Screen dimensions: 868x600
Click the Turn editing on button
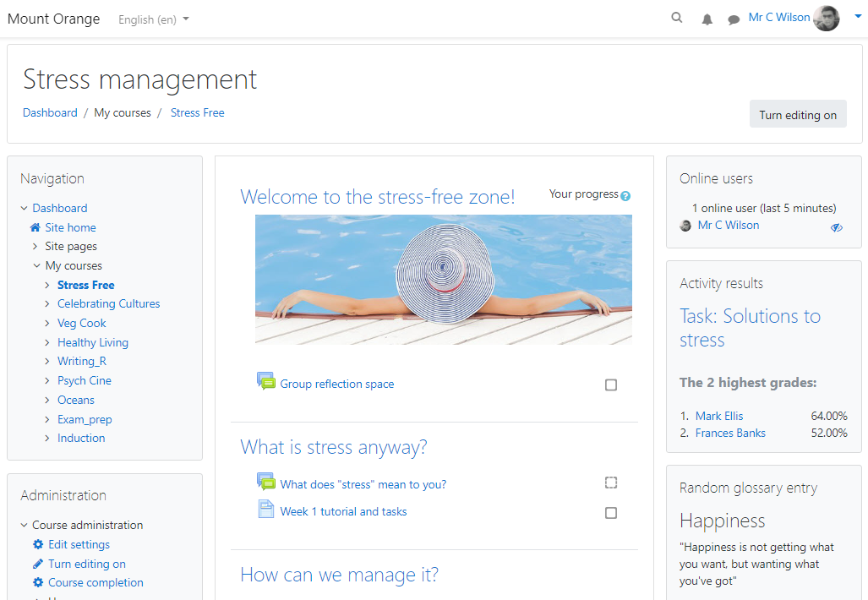(798, 114)
